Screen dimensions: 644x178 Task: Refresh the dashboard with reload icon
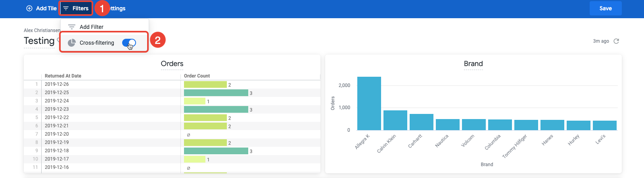click(x=616, y=41)
